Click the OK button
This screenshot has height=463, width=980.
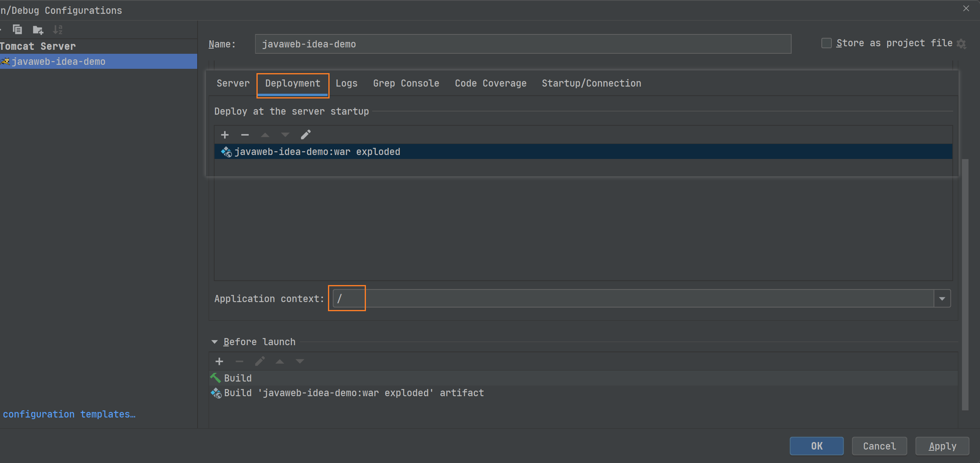[816, 446]
